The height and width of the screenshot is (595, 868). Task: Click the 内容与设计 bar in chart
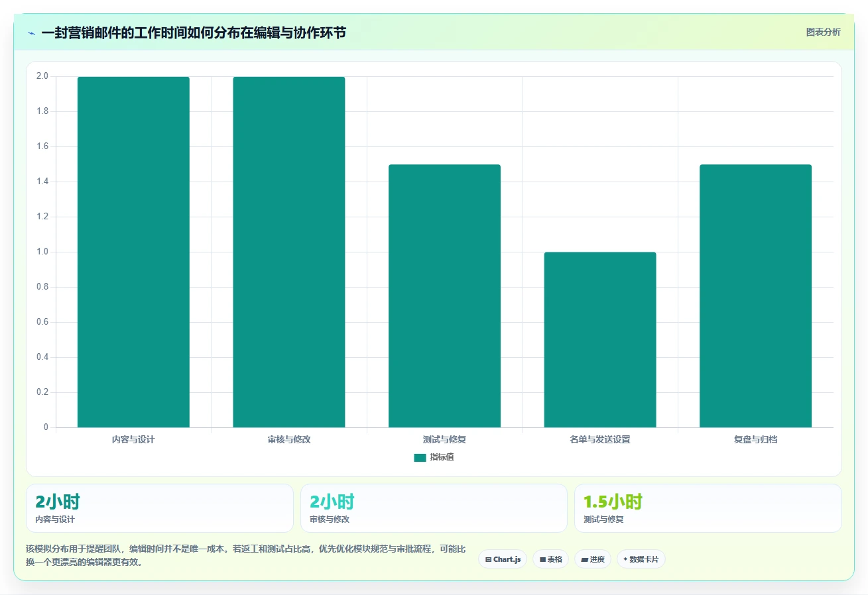coord(133,252)
